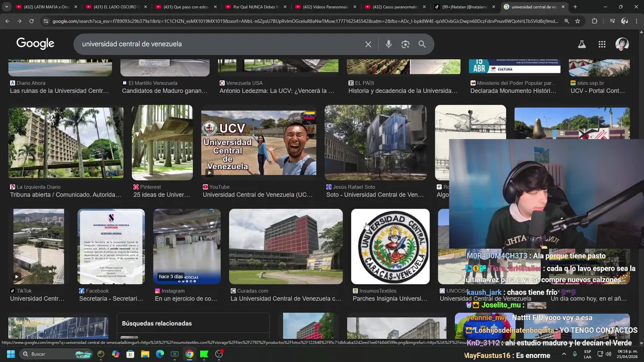The image size is (644, 362).
Task: Open the Windows Start menu
Action: (11, 354)
